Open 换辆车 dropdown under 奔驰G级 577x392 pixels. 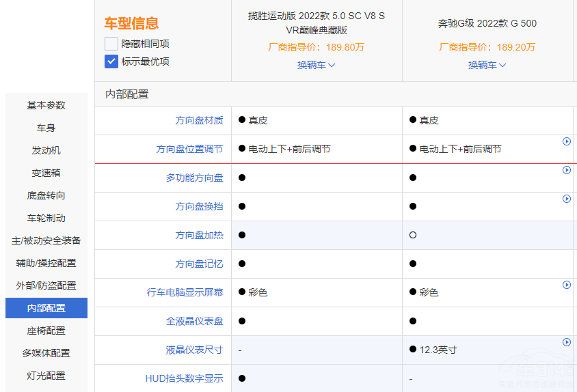tap(487, 65)
